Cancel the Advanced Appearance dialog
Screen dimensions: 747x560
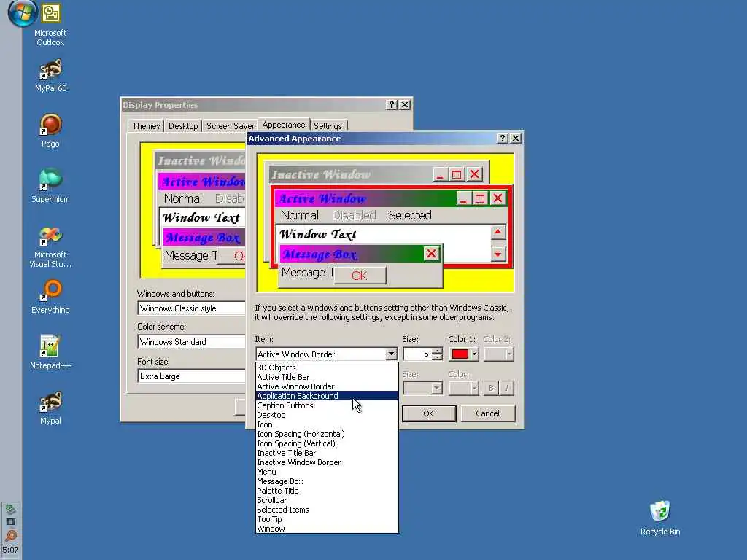click(488, 413)
